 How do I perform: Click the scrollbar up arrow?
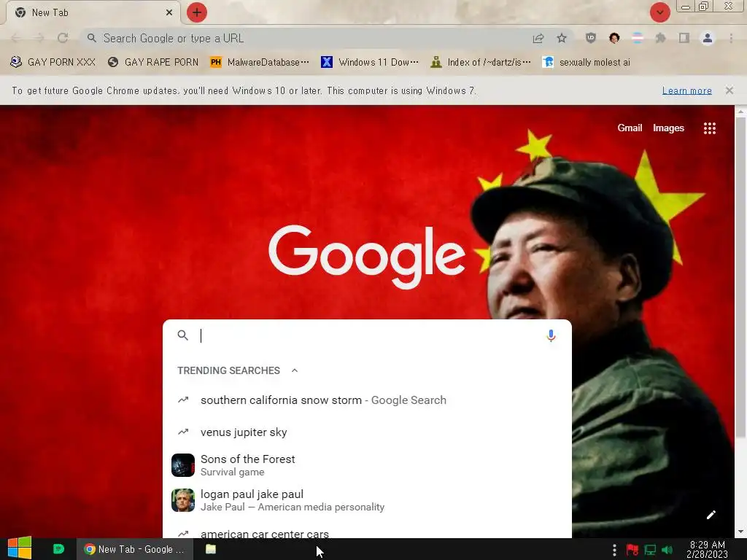(740, 112)
